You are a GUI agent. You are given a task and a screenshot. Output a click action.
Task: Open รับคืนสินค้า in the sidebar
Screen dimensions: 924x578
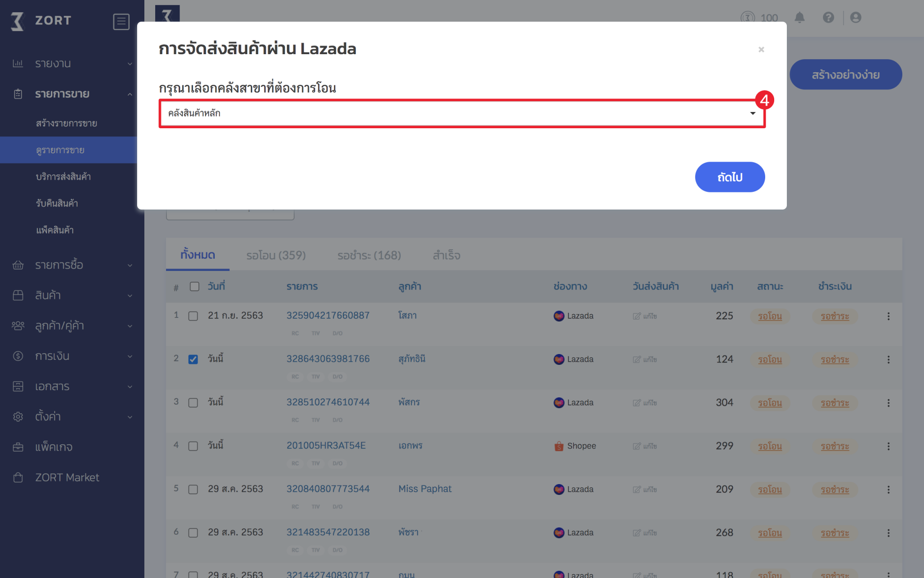pyautogui.click(x=57, y=203)
